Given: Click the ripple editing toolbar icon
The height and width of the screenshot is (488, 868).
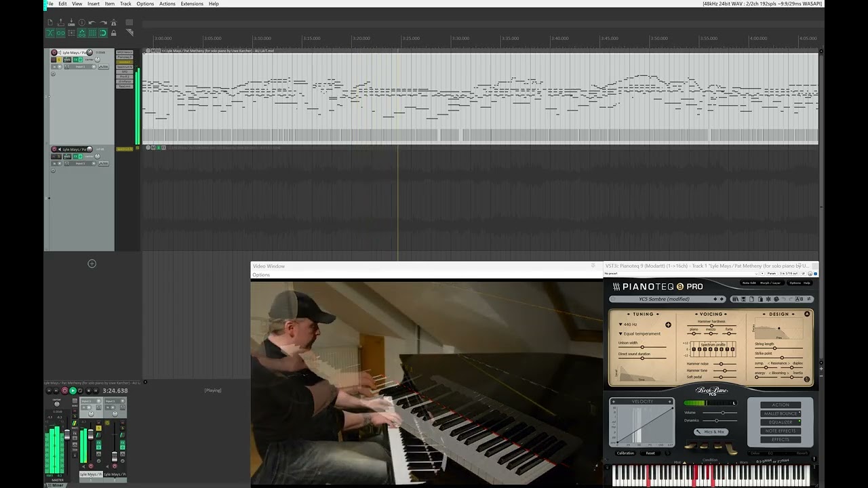Looking at the screenshot, I should 71,33.
